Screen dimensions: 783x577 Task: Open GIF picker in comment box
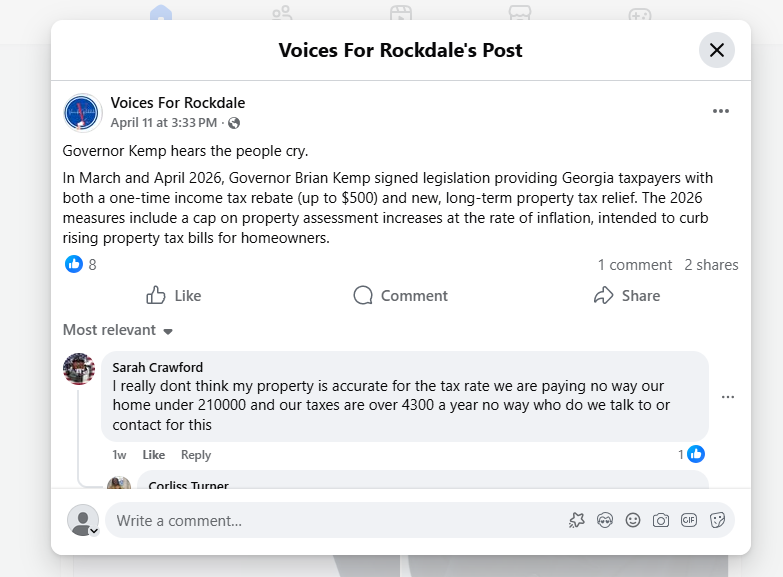[x=689, y=521]
